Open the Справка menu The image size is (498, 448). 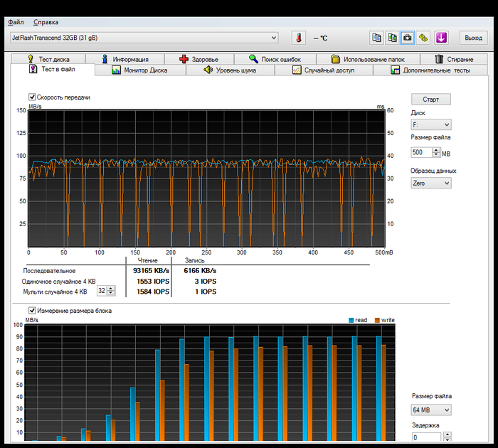pyautogui.click(x=46, y=22)
